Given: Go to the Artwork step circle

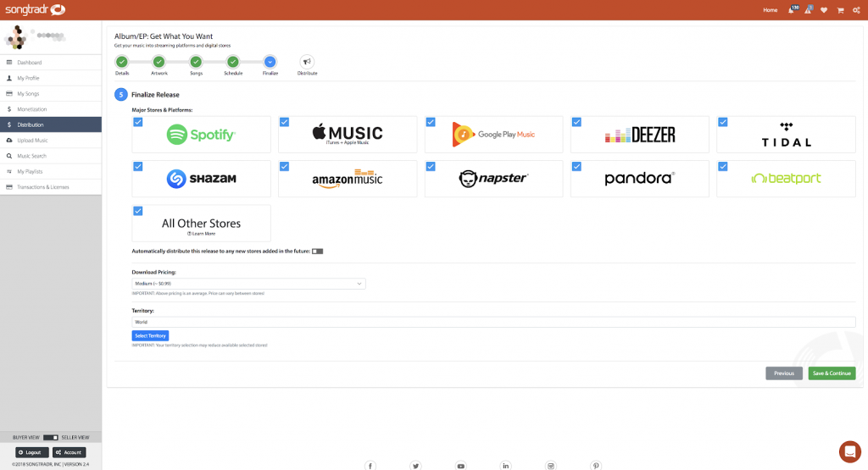Looking at the screenshot, I should pyautogui.click(x=159, y=62).
